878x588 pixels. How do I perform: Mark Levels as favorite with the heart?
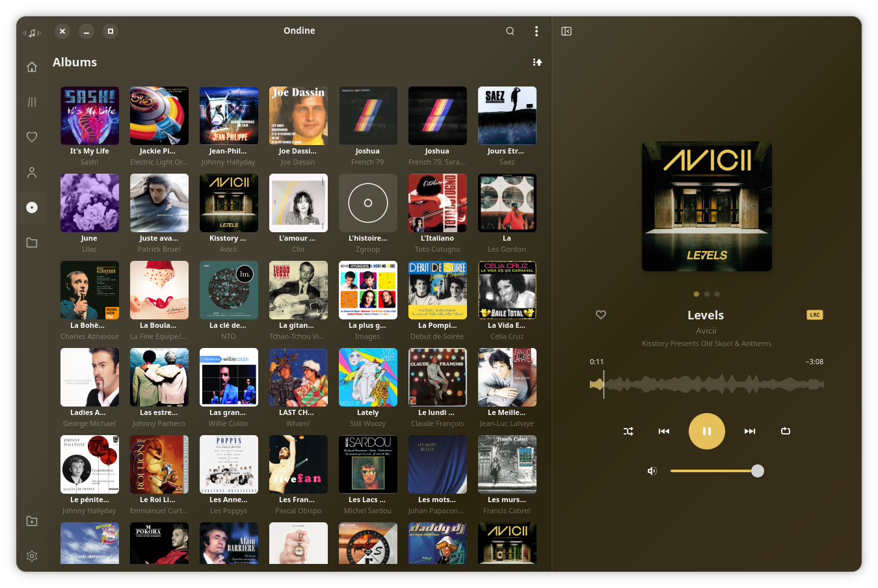tap(600, 315)
